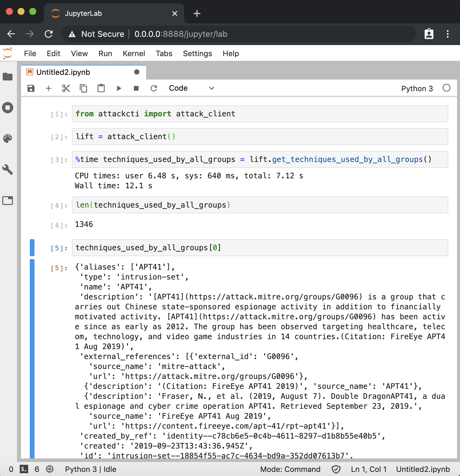Image resolution: width=460 pixels, height=476 pixels.
Task: Run the selected cell play icon
Action: tap(119, 88)
